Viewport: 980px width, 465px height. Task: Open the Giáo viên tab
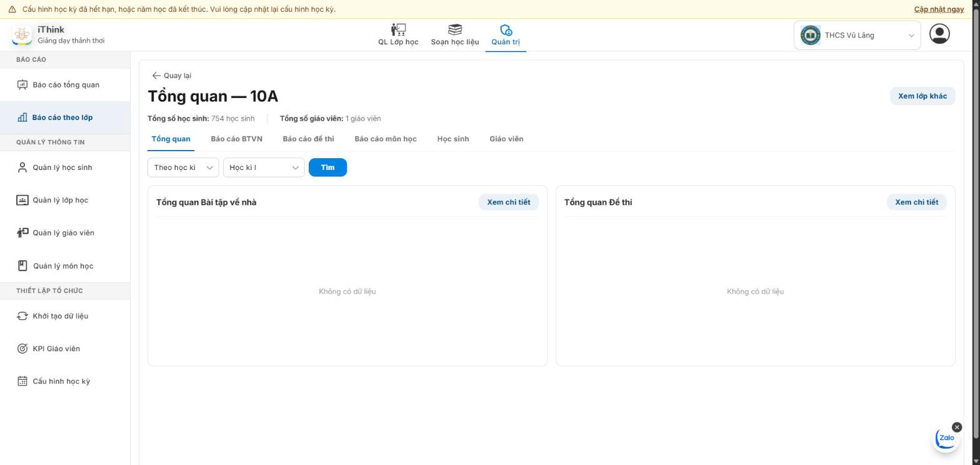coord(506,139)
